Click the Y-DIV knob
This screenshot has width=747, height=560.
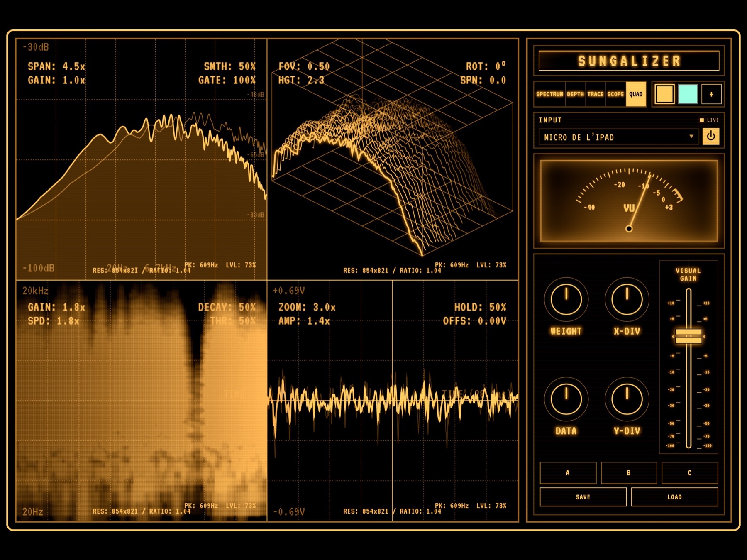(627, 399)
